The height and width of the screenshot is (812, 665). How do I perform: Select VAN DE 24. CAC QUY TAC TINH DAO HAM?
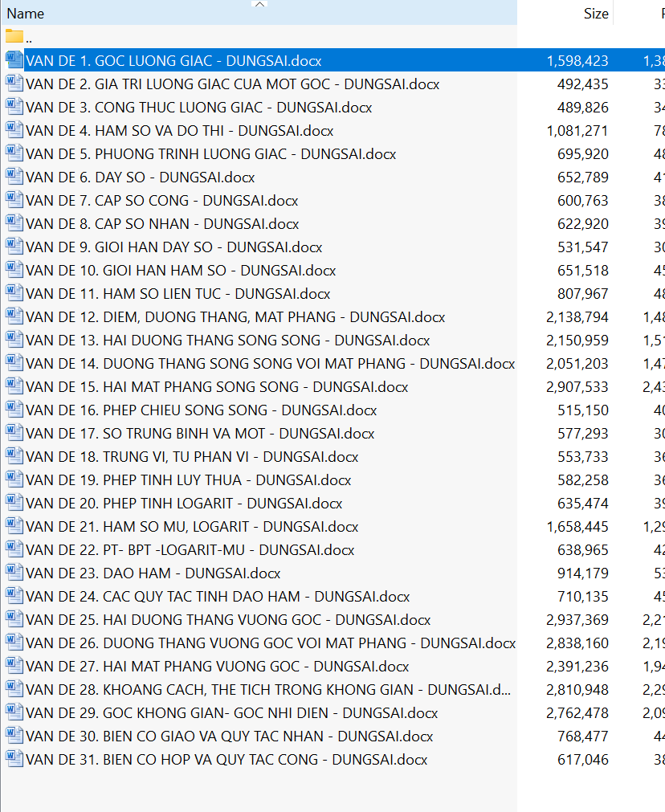pyautogui.click(x=218, y=597)
